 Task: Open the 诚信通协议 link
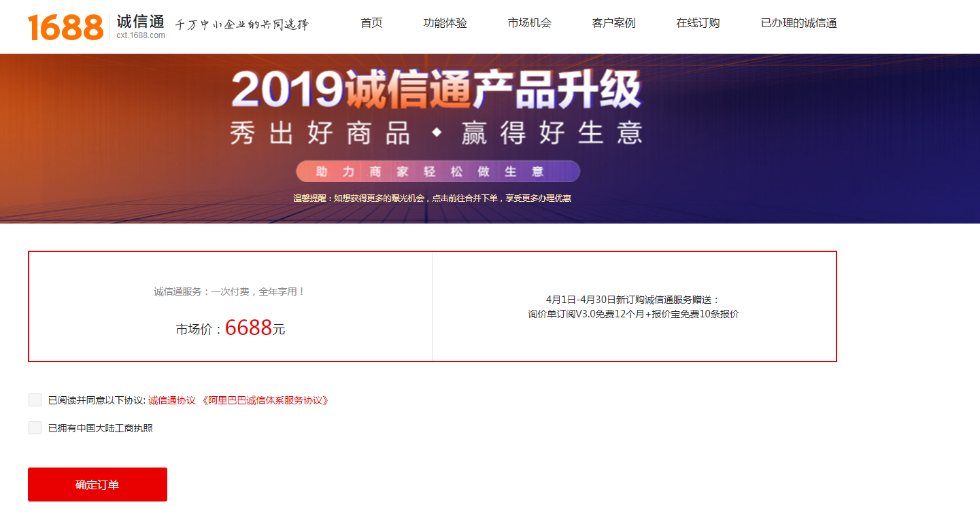pyautogui.click(x=172, y=401)
